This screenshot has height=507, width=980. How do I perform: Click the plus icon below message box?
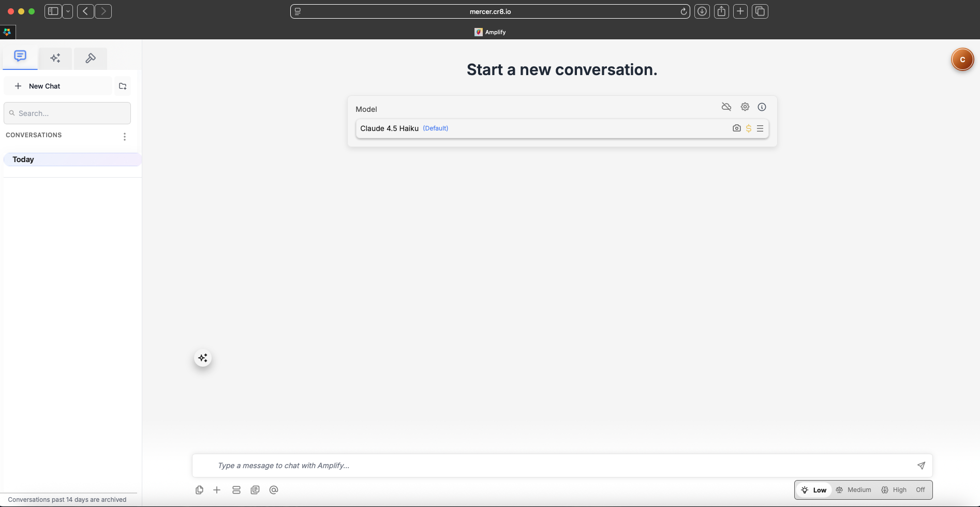[x=217, y=490]
